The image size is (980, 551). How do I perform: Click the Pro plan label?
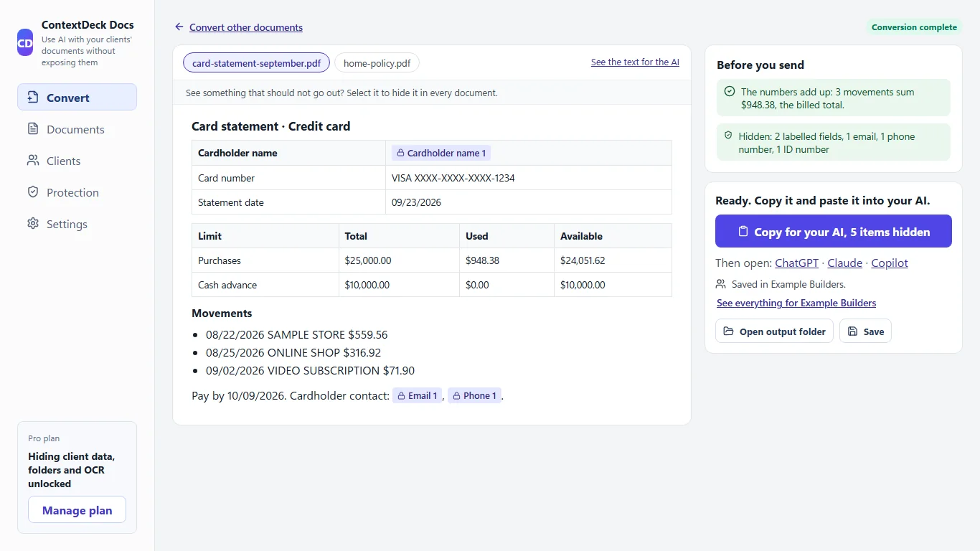click(x=44, y=438)
